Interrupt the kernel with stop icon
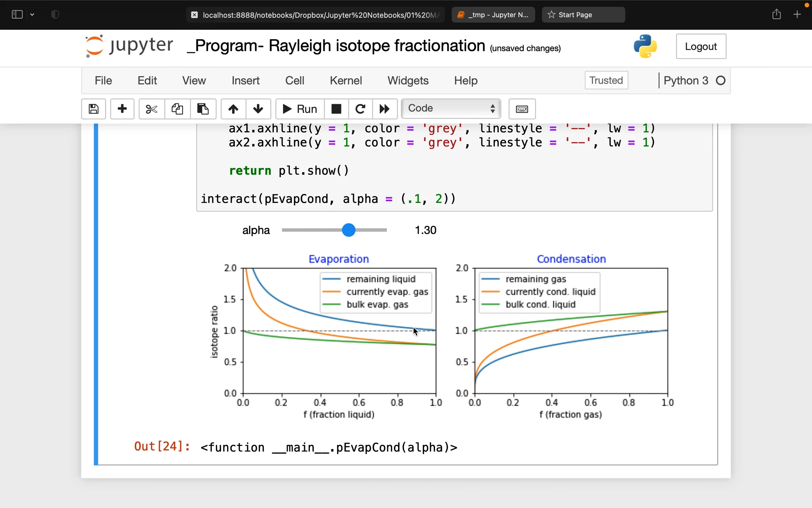Viewport: 812px width, 508px height. (336, 109)
